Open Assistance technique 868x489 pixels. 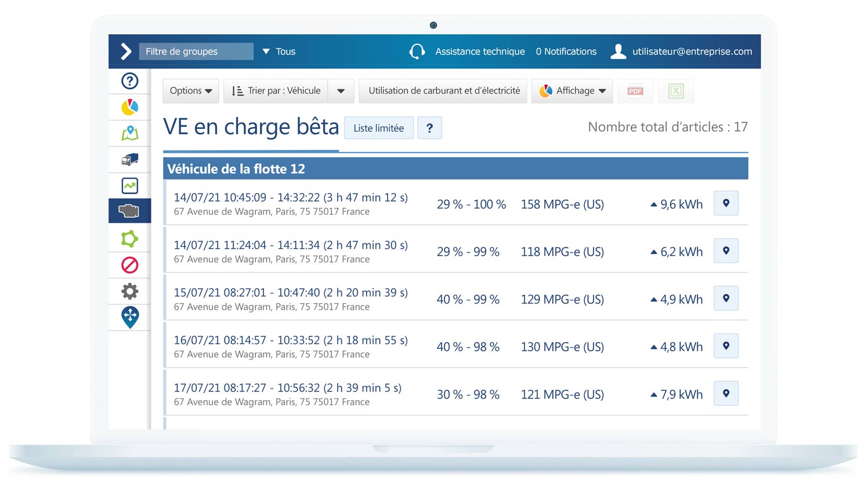pos(480,52)
